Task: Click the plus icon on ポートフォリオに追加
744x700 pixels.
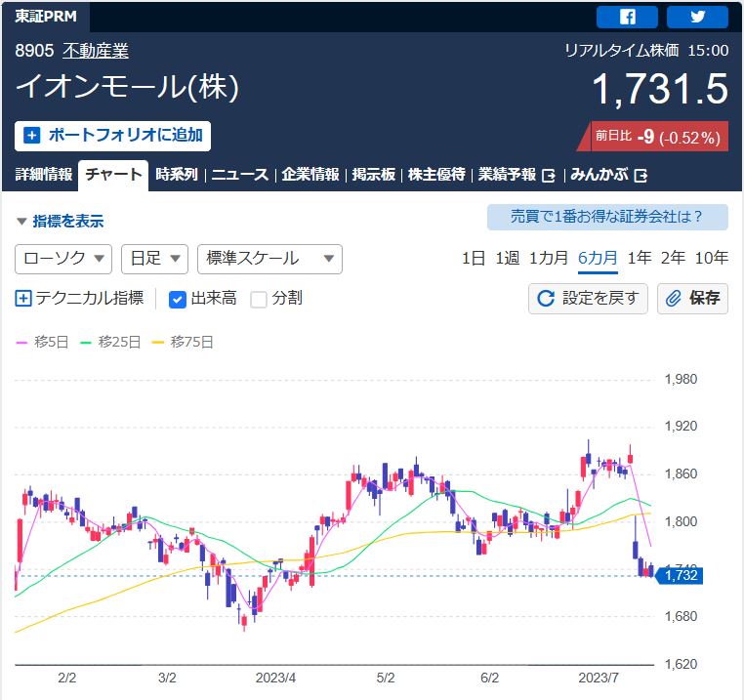Action: point(32,136)
